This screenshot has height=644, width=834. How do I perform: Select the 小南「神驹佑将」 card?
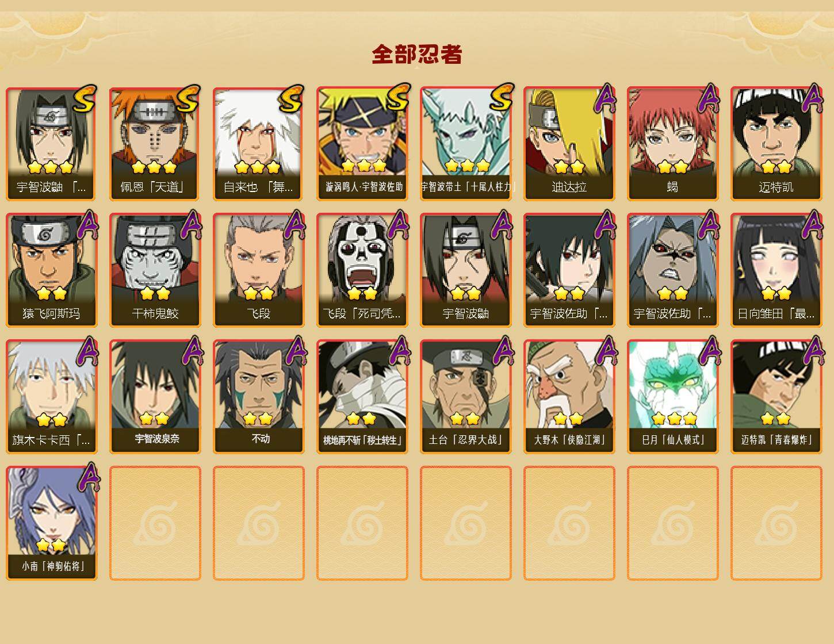point(52,523)
